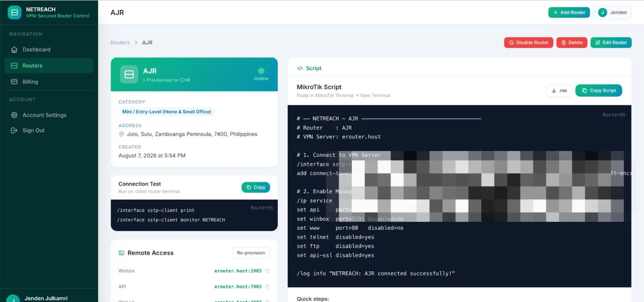Click the NETREACH logo icon
This screenshot has height=302, width=644.
[14, 12]
